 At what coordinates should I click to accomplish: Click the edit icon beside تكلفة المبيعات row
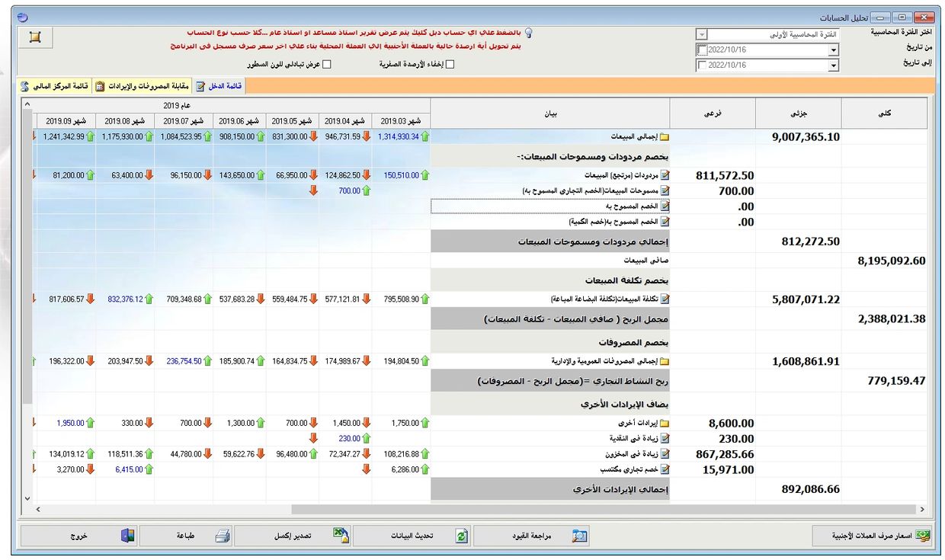click(x=664, y=299)
